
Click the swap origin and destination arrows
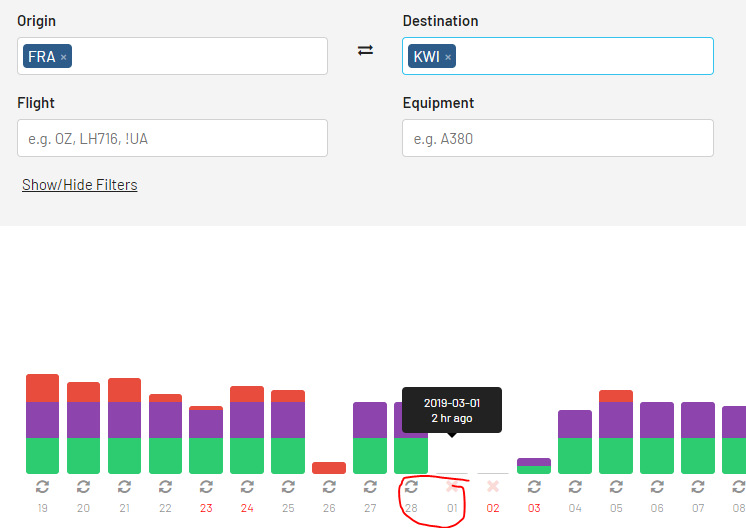pyautogui.click(x=365, y=50)
